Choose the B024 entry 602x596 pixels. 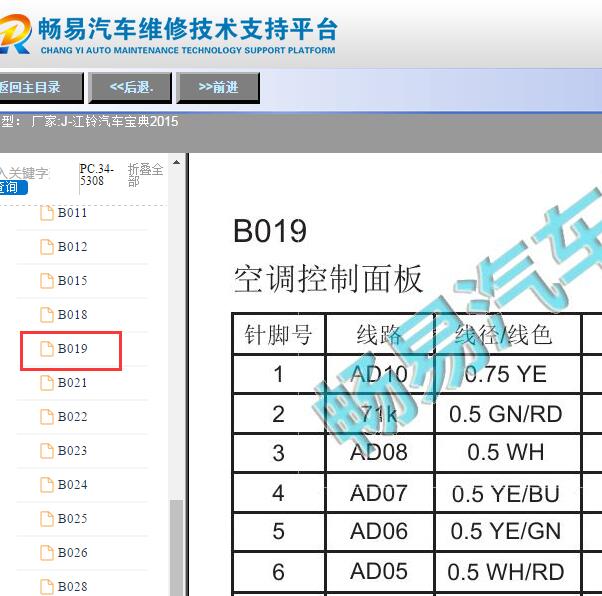(x=72, y=485)
